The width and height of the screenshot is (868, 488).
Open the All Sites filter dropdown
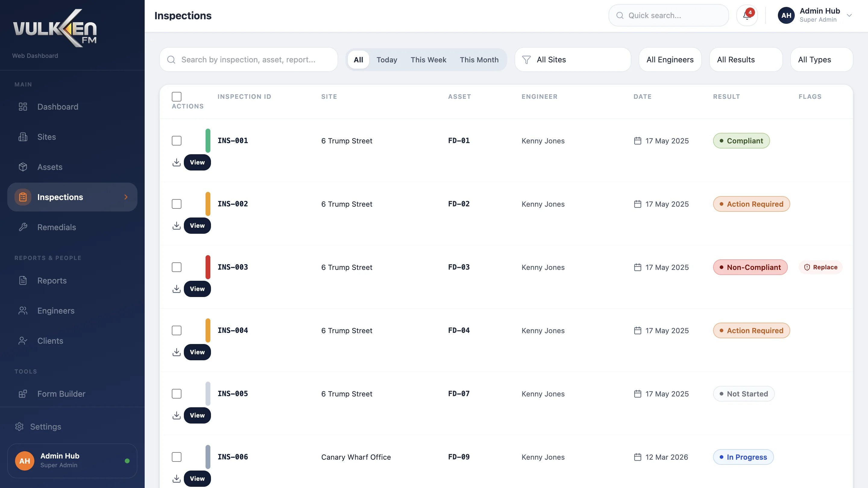click(x=573, y=60)
